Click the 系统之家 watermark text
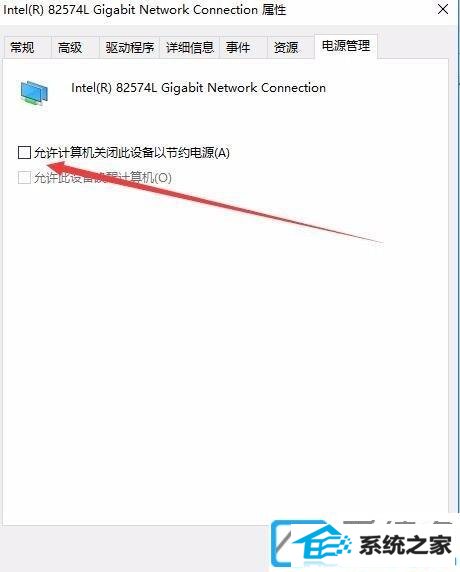 [x=405, y=545]
